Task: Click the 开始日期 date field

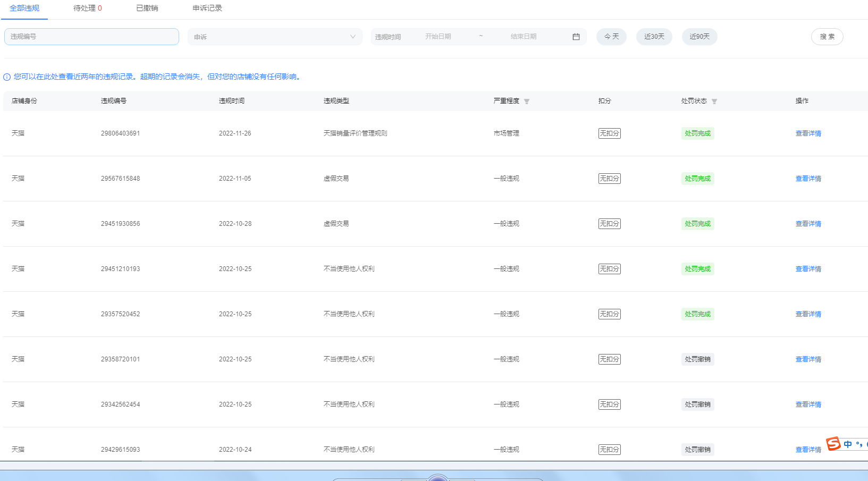Action: pos(438,37)
